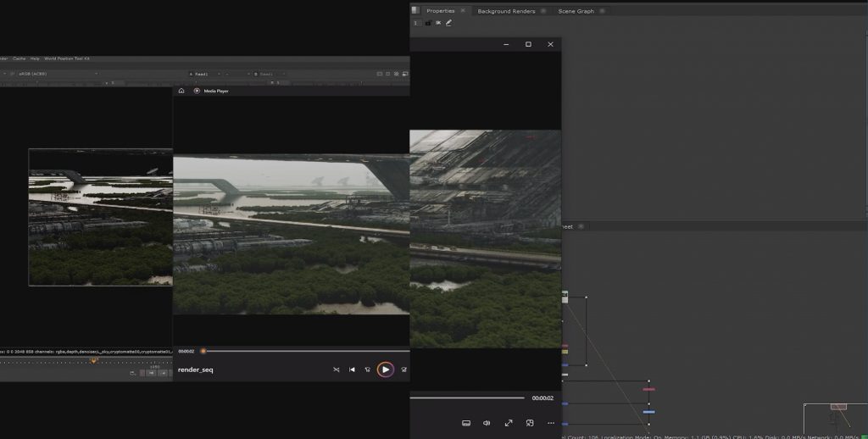Click the Properties pane layout icon
868x439 pixels.
coord(415,10)
